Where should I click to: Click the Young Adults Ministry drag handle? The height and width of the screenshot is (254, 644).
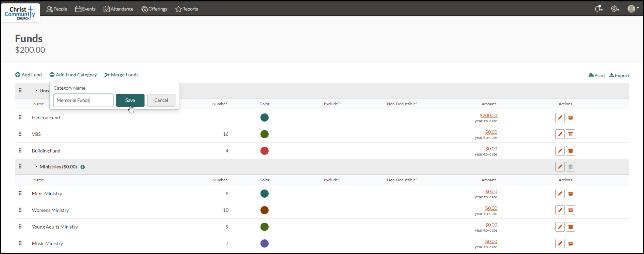point(20,226)
